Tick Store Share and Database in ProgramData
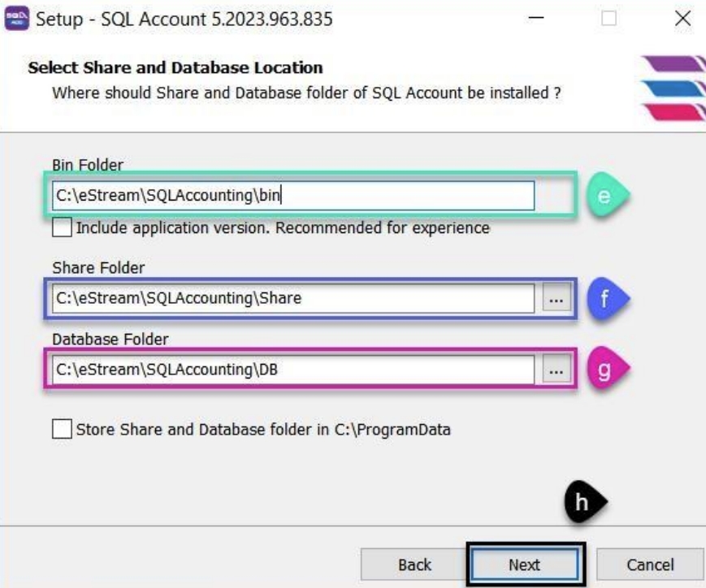This screenshot has width=706, height=588. pos(62,429)
